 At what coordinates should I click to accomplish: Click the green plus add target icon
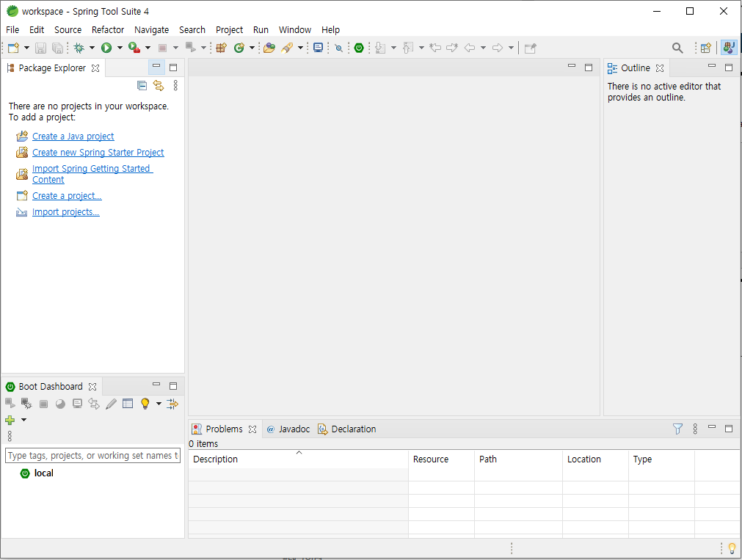(10, 420)
